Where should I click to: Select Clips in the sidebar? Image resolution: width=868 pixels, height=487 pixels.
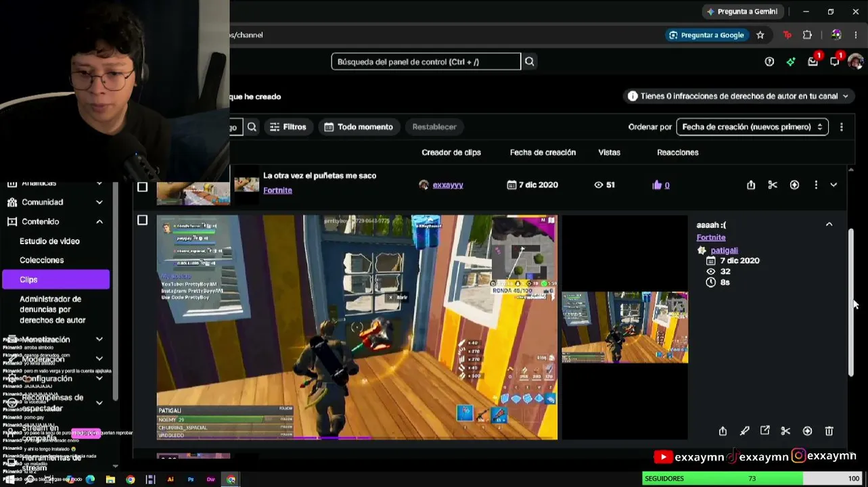(55, 279)
